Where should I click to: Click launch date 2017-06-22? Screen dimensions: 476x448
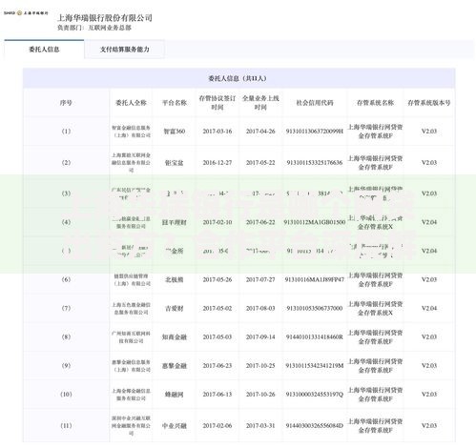260,222
